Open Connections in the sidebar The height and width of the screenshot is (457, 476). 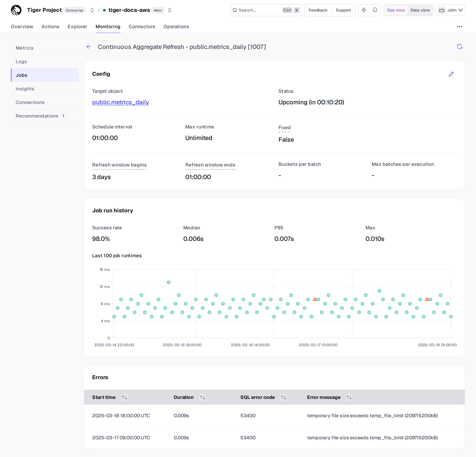(45, 102)
